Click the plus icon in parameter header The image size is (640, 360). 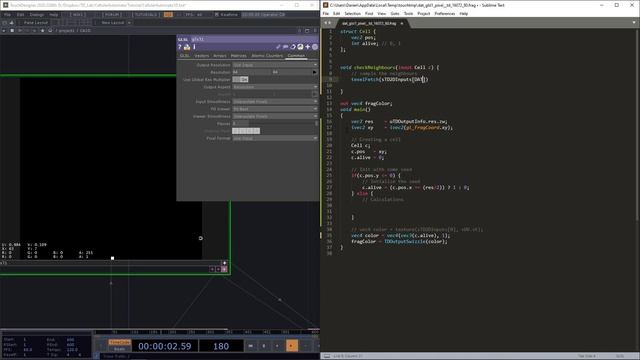(x=307, y=47)
